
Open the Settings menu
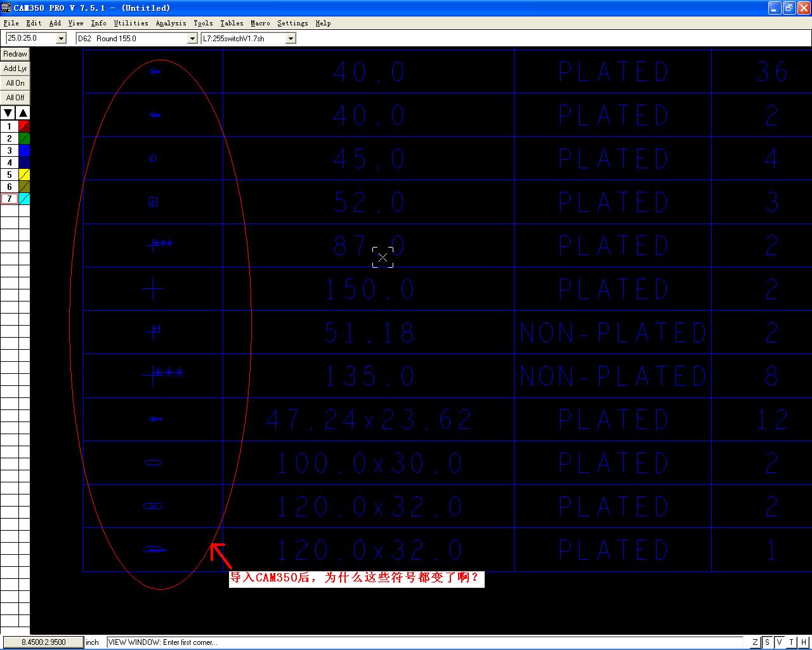292,23
